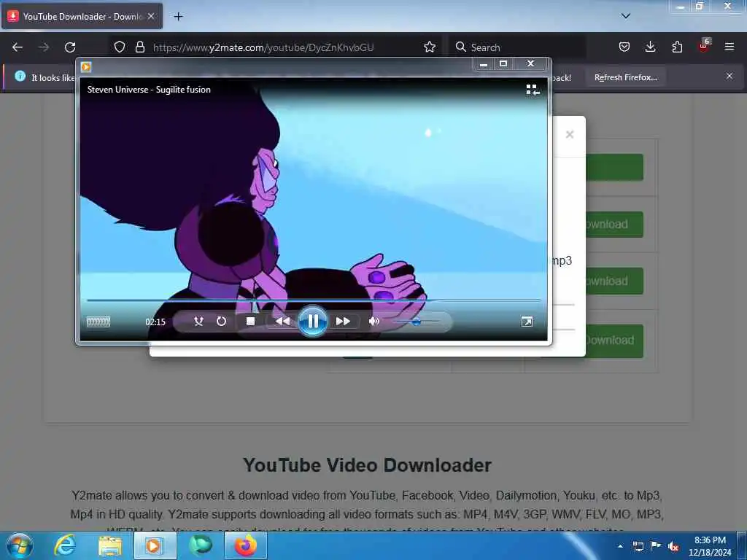The image size is (747, 560).
Task: Select the YouTube Downloader tab
Action: [82, 17]
